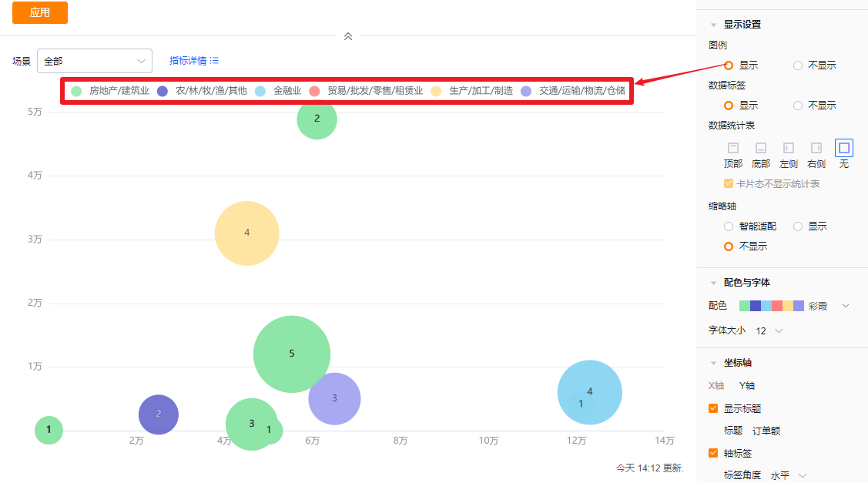Select 不显示 for 图例 legend option
Screen dimensions: 868x483
pyautogui.click(x=798, y=65)
